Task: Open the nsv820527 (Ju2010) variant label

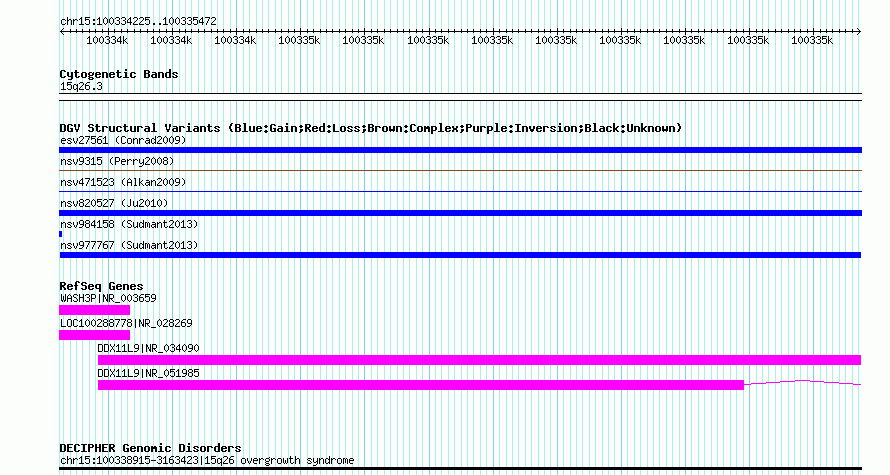Action: click(114, 203)
